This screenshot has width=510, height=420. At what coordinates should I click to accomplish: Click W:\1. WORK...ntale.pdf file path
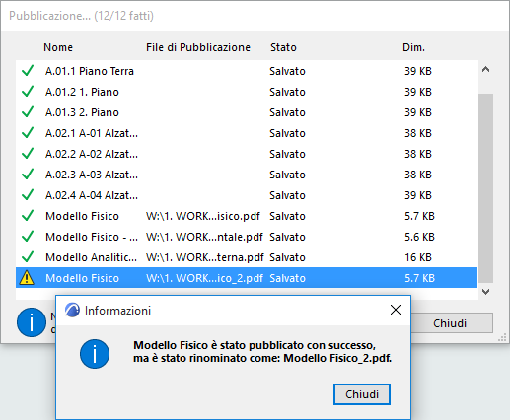click(x=204, y=237)
